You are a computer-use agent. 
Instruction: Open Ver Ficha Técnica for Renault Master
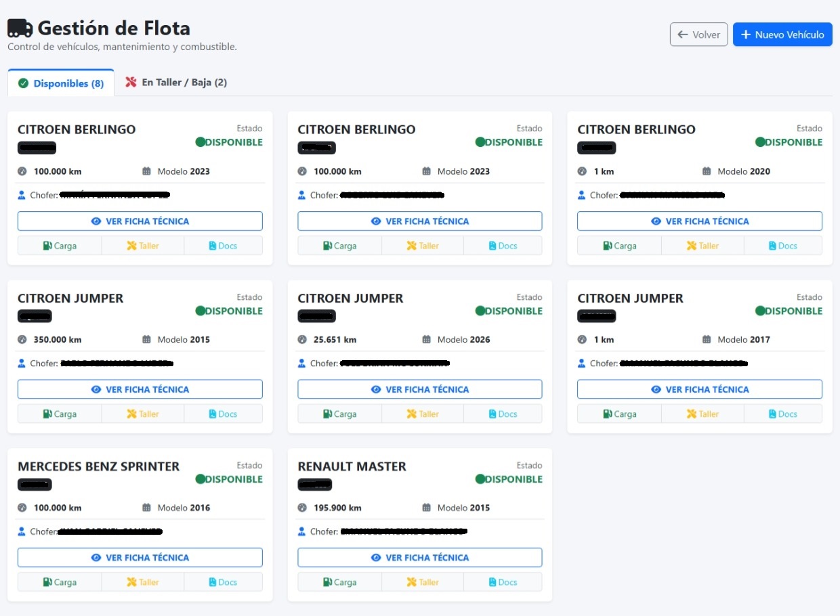click(420, 558)
